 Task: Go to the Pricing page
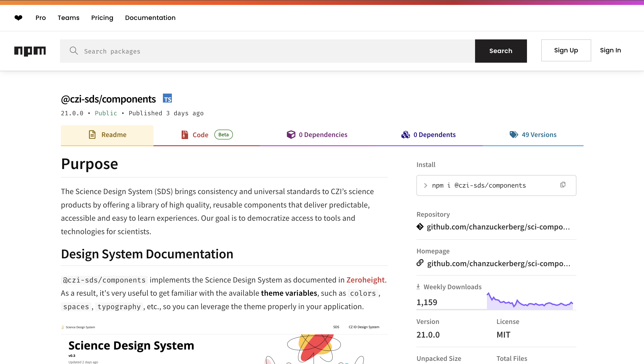click(102, 18)
